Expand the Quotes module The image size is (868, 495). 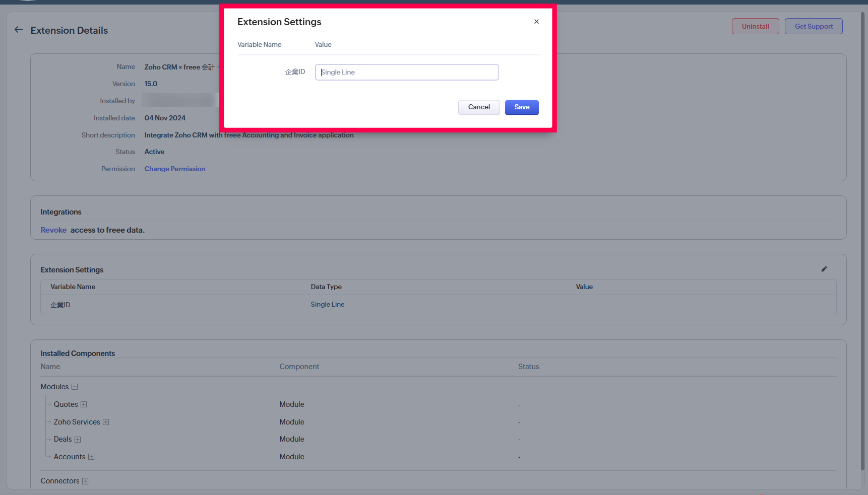84,404
